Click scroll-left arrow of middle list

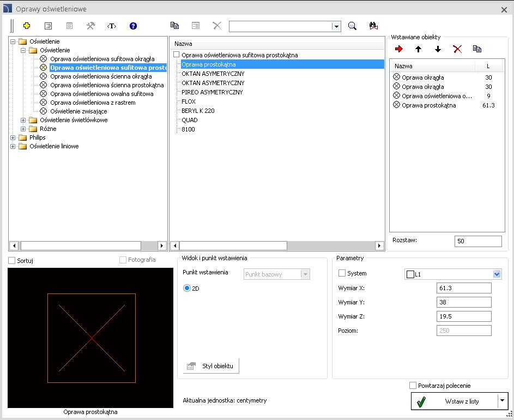coord(175,245)
